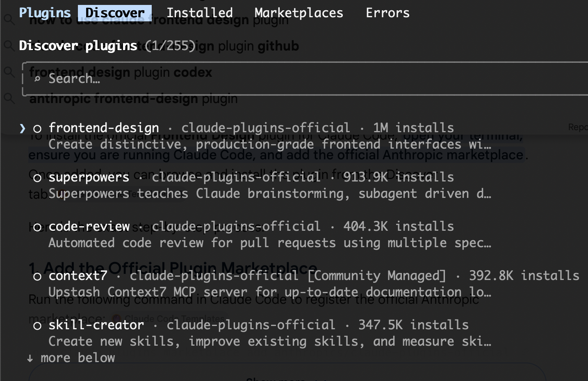Click claude-plugins-official source on the skill-creator row

coord(251,325)
